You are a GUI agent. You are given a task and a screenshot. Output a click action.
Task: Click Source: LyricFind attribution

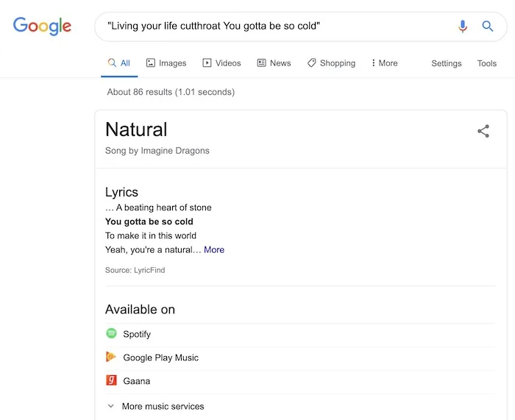tap(135, 270)
